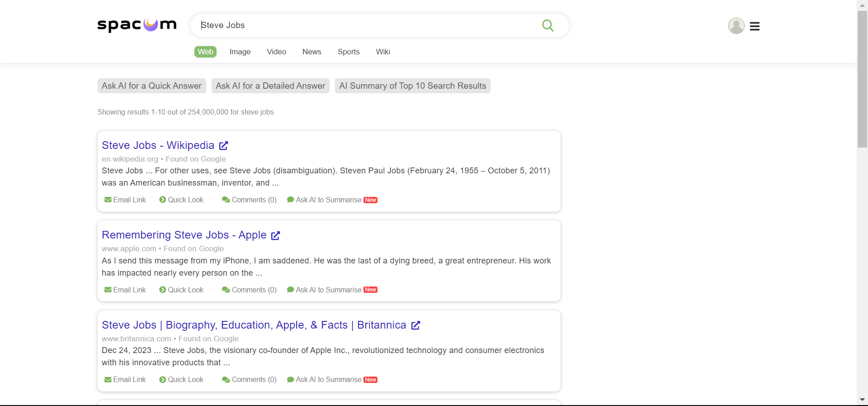
Task: Open external link icon beside Remembering Steve Jobs - Apple
Action: (276, 235)
